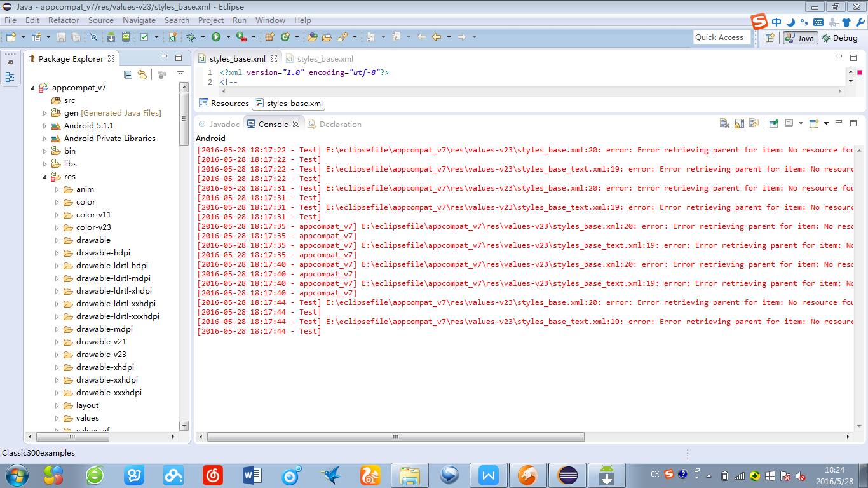
Task: Click the grayed-out Save toolbar icon
Action: (61, 37)
